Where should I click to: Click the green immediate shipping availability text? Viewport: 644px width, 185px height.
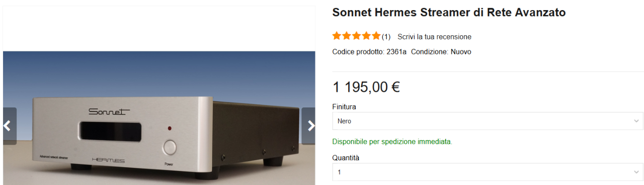click(x=392, y=142)
